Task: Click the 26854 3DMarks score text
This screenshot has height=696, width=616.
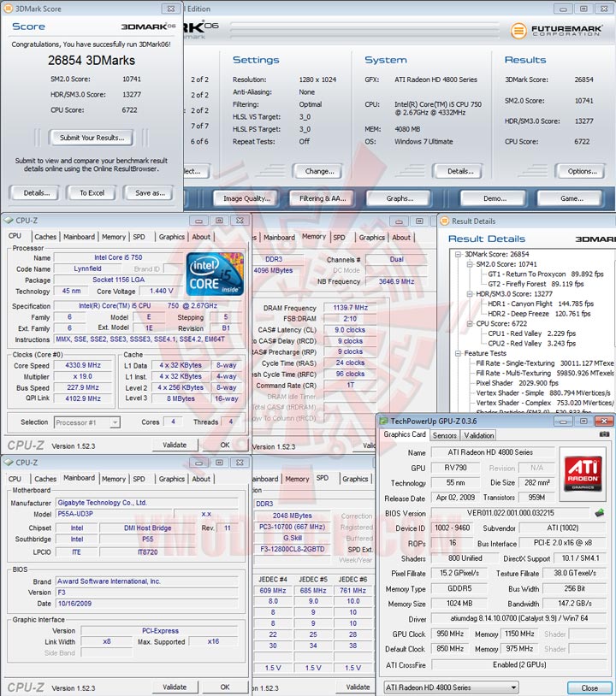Action: [92, 61]
